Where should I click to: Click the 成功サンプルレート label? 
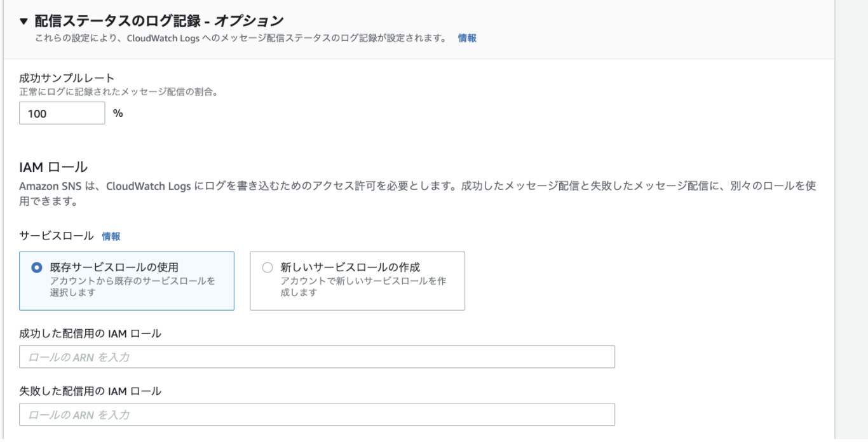click(x=67, y=78)
